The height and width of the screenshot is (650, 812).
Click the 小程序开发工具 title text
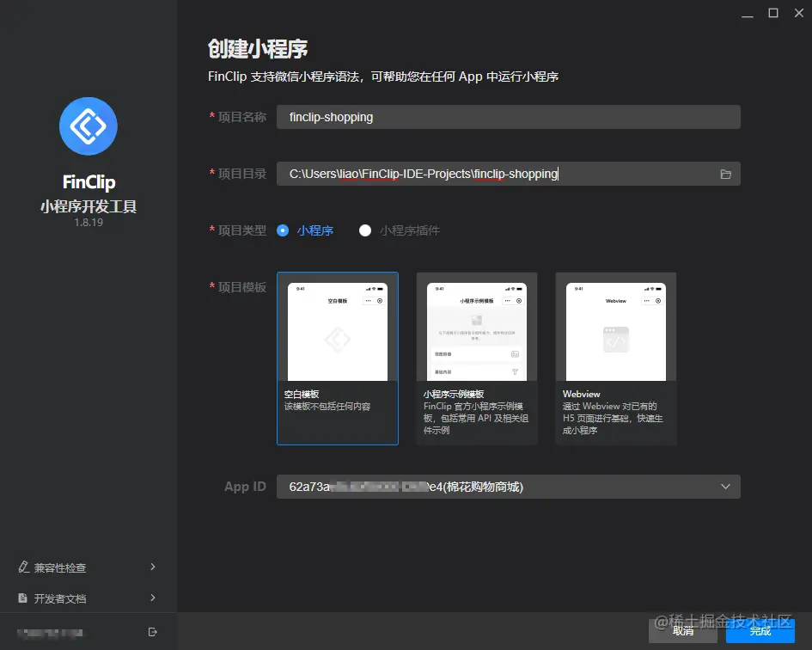(x=89, y=206)
